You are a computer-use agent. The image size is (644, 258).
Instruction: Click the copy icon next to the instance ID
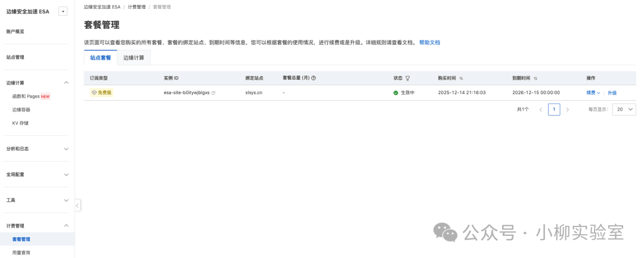pyautogui.click(x=213, y=93)
